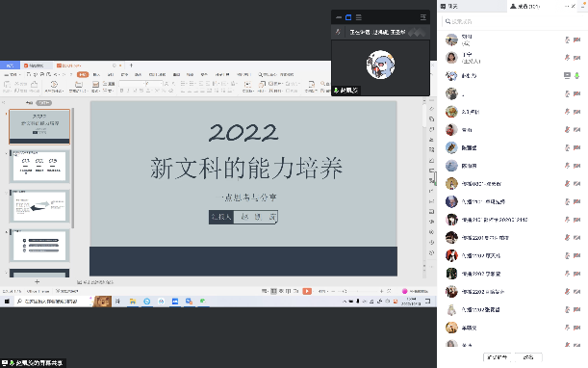Apply italic formatting icon in ribbon
588x368 pixels.
point(128,91)
